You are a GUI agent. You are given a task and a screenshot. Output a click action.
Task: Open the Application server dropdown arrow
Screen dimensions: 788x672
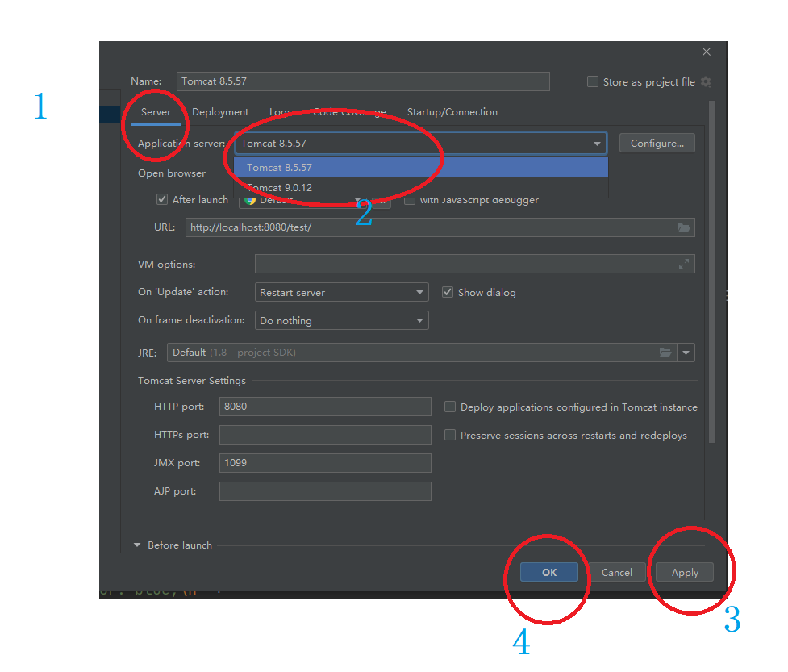(597, 144)
